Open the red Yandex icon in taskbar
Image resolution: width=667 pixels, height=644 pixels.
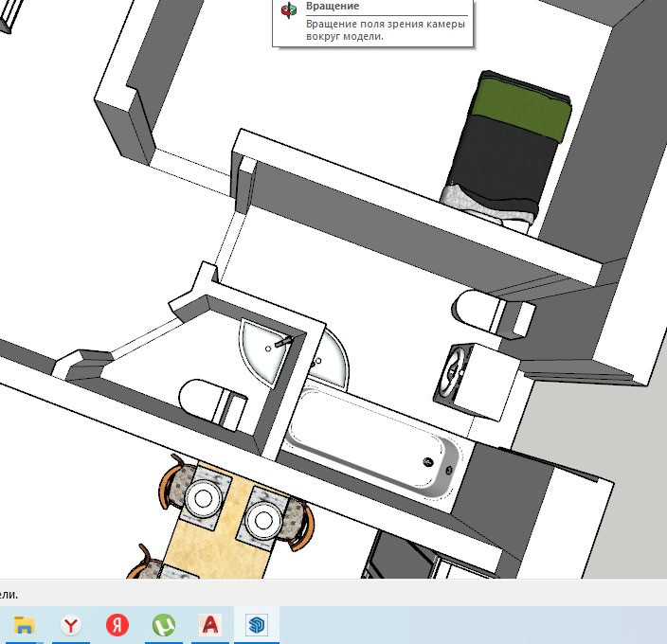click(x=117, y=625)
